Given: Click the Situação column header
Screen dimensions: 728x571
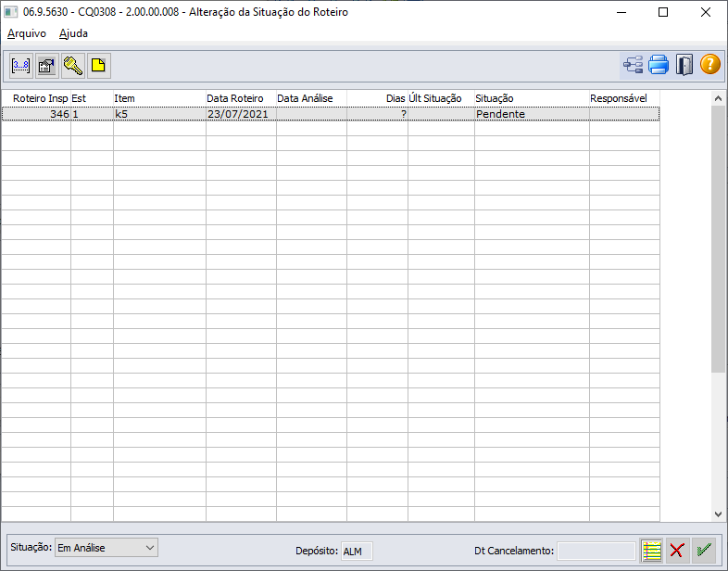Looking at the screenshot, I should click(x=532, y=98).
